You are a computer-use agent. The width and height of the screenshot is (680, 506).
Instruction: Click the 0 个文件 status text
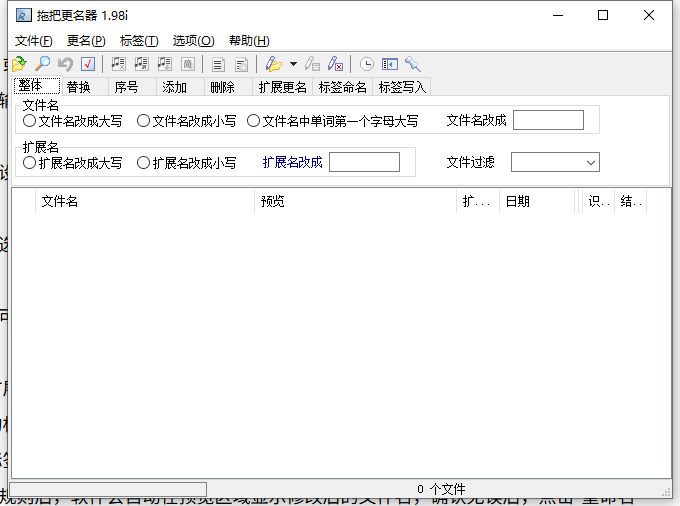[x=441, y=490]
